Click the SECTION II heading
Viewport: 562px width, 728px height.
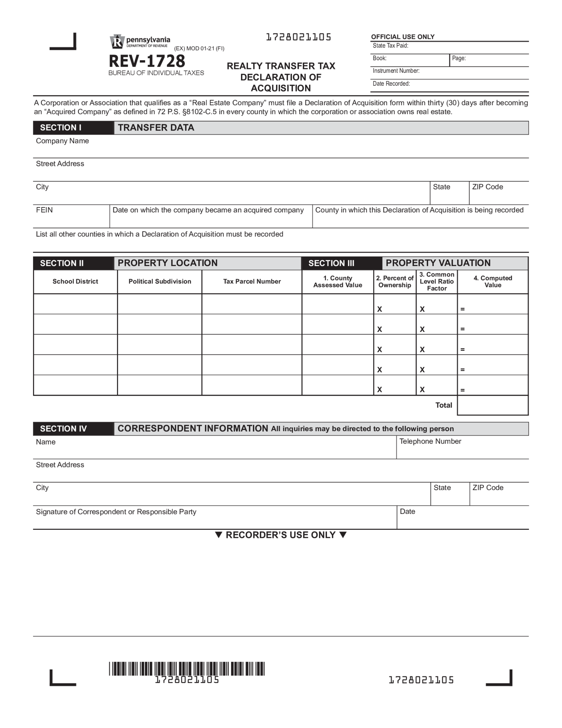(x=62, y=263)
